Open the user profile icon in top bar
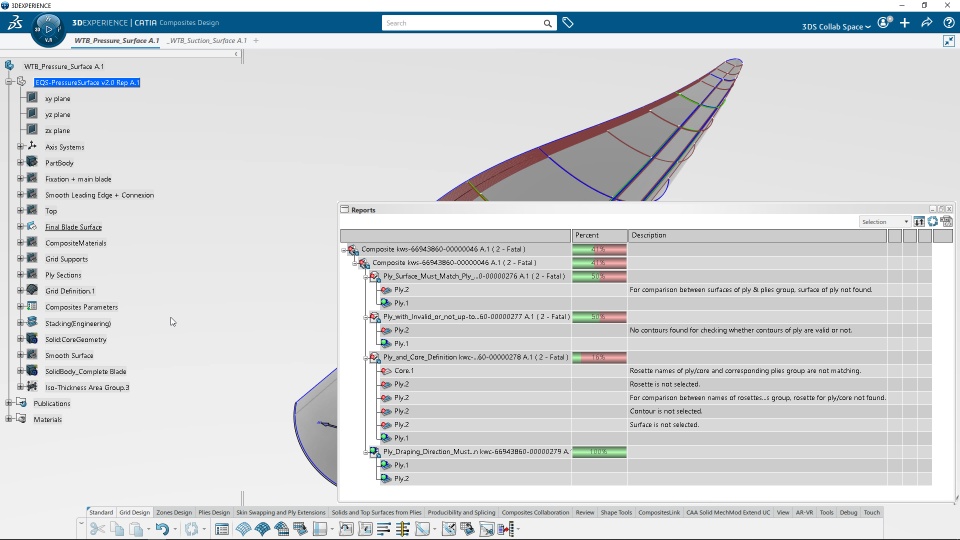 click(x=883, y=23)
